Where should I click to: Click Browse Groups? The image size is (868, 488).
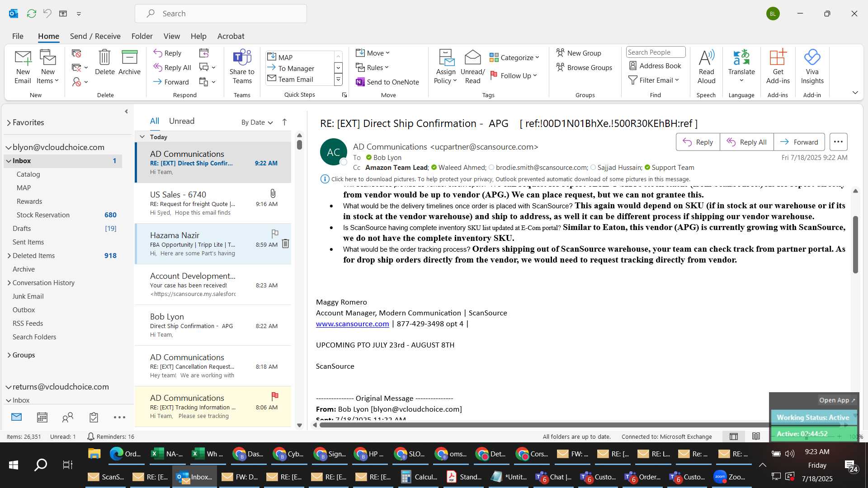click(584, 67)
